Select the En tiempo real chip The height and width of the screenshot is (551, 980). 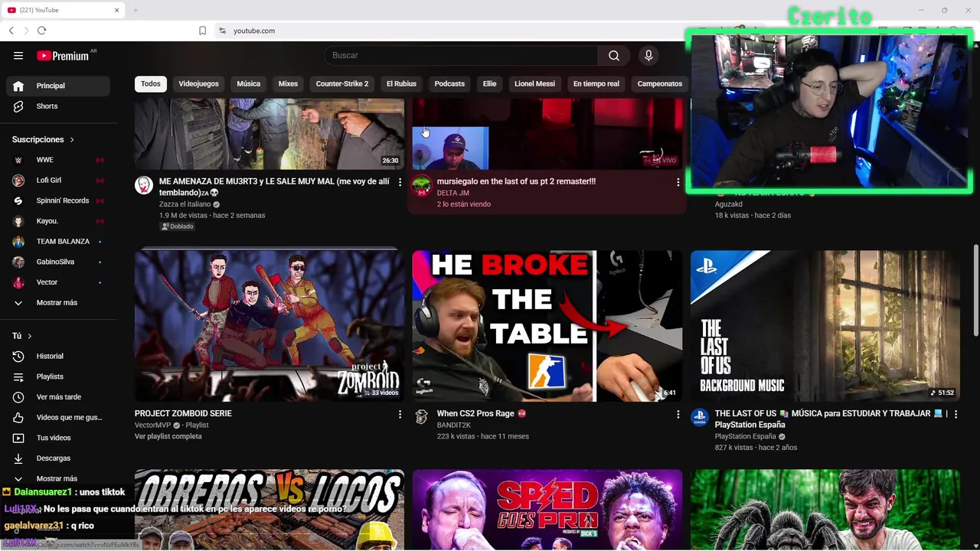tap(596, 83)
